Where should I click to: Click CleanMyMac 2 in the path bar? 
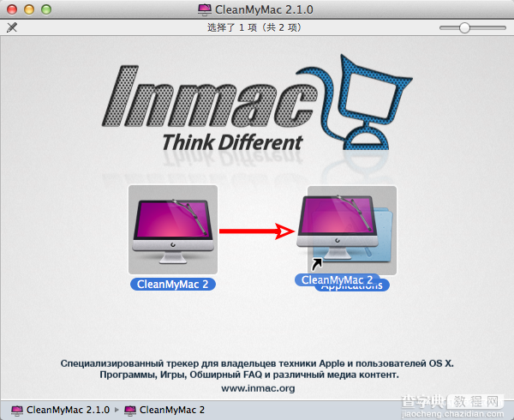(164, 410)
